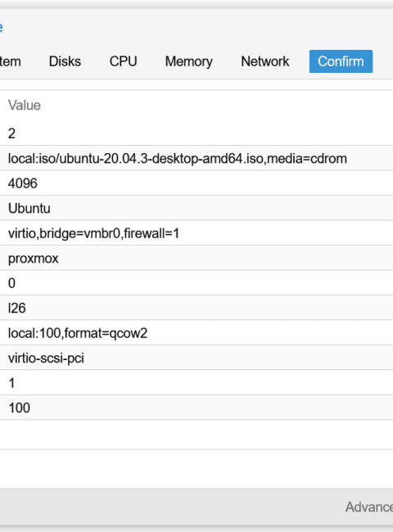Image resolution: width=393 pixels, height=532 pixels.
Task: Go to the Memory tab
Action: [x=188, y=61]
